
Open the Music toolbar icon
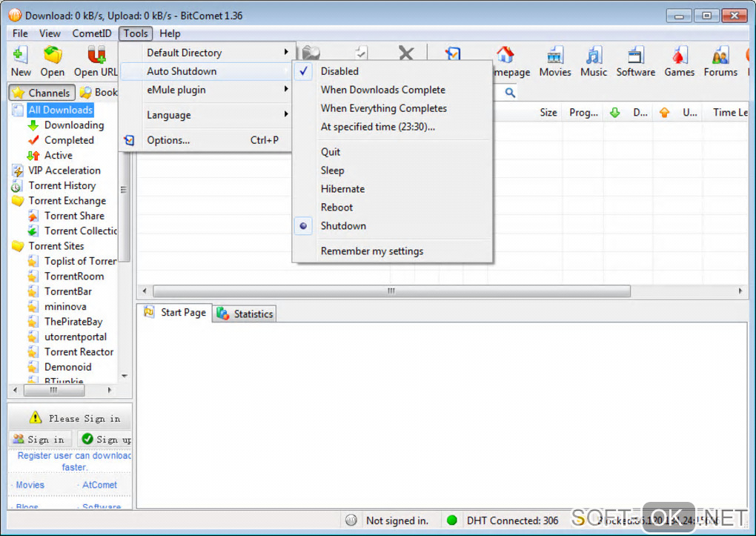[594, 55]
